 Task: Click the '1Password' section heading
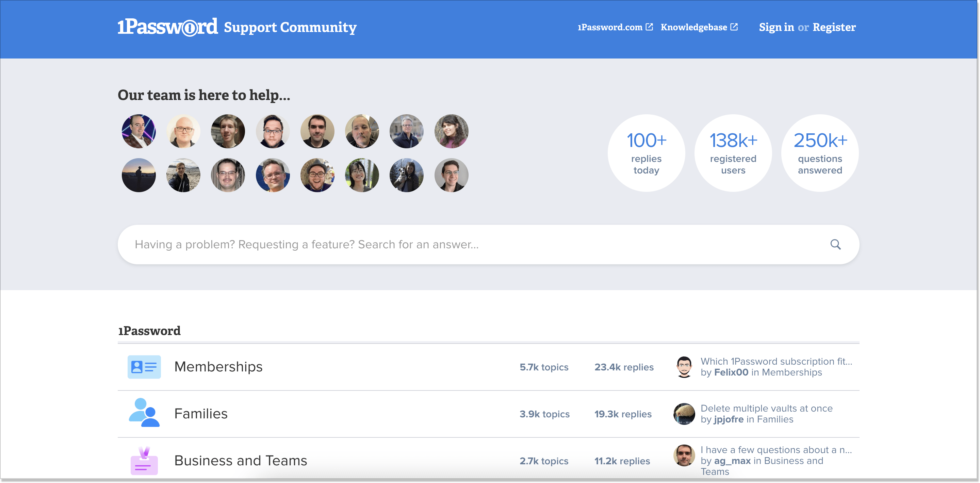(149, 331)
